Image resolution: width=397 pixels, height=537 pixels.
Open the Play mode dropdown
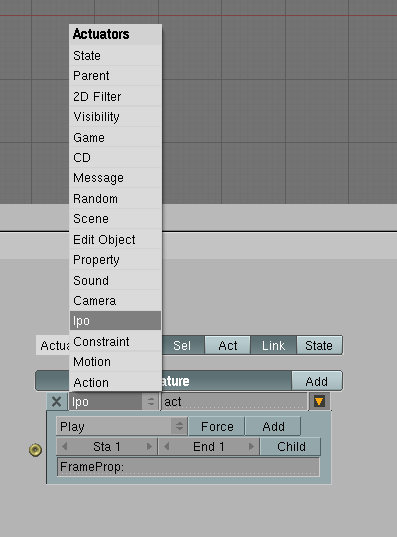pos(122,426)
